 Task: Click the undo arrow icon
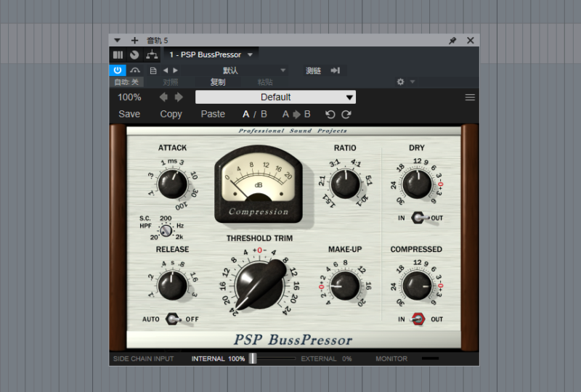tap(330, 114)
